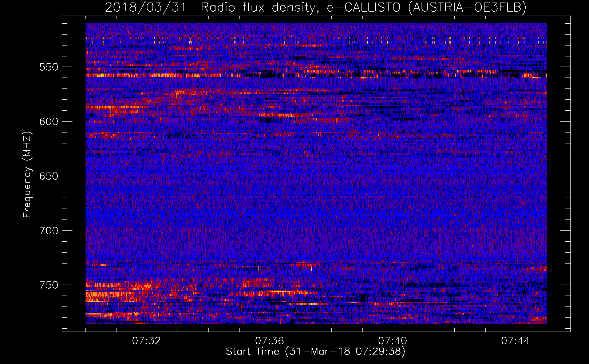Click the 07:36 time tick label
Viewport: 589px width, 364px height.
269,341
